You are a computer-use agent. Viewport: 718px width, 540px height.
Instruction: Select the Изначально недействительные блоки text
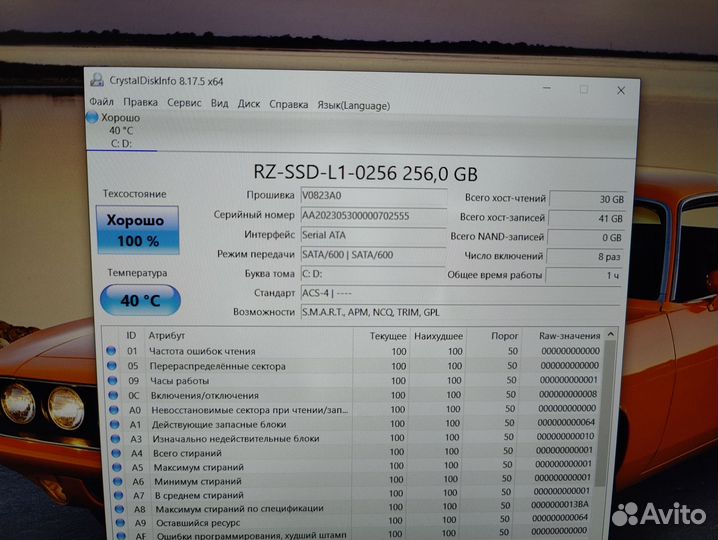236,438
